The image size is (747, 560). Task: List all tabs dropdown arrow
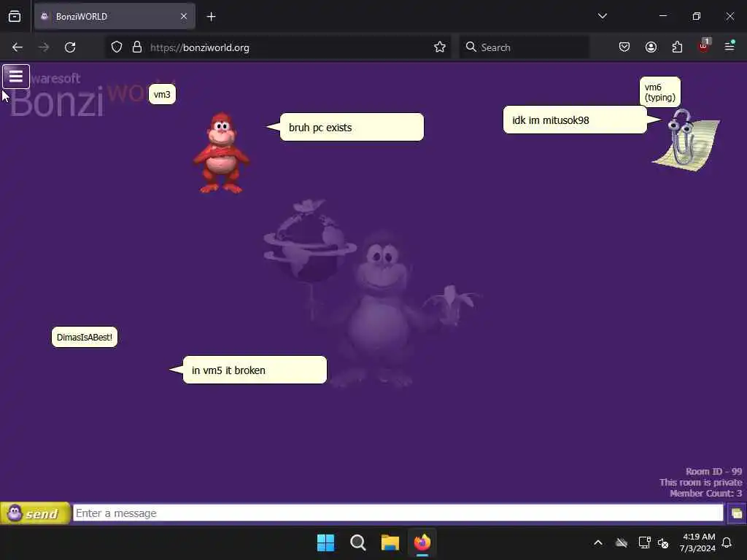coord(603,16)
